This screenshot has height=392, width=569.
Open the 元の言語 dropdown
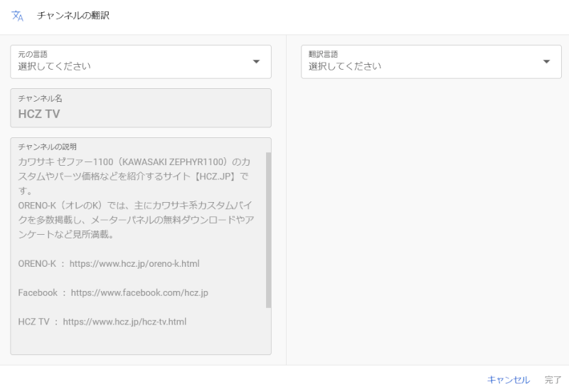[141, 62]
